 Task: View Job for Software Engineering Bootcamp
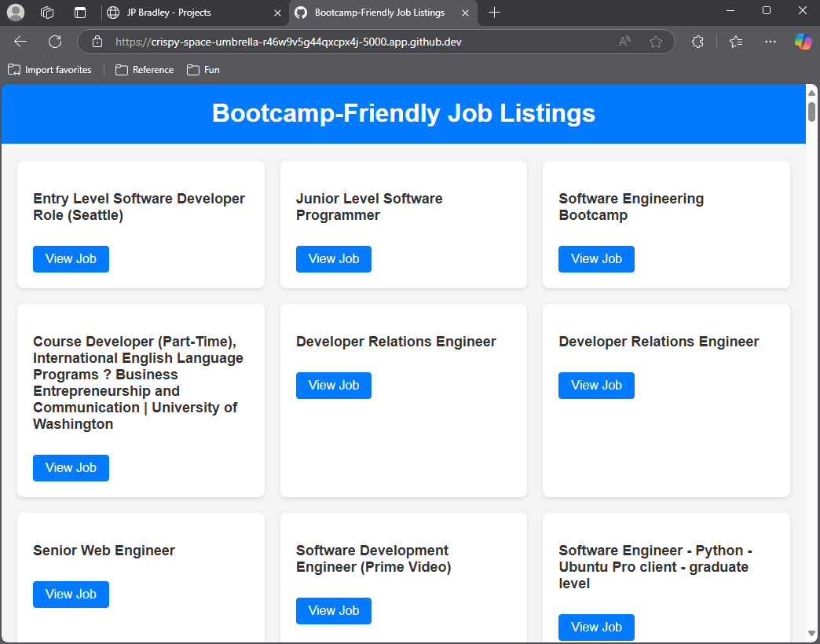pyautogui.click(x=596, y=258)
